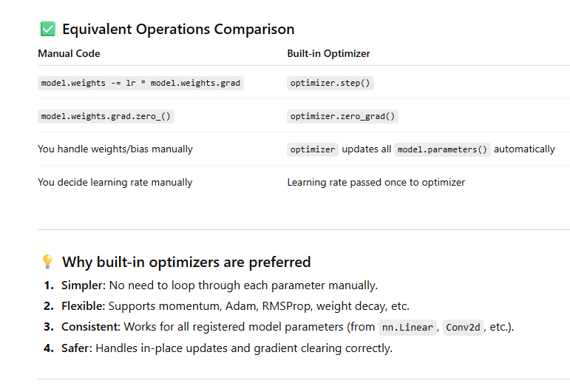Click the model.parameters() inline code
Image resolution: width=570 pixels, height=392 pixels.
click(x=442, y=149)
